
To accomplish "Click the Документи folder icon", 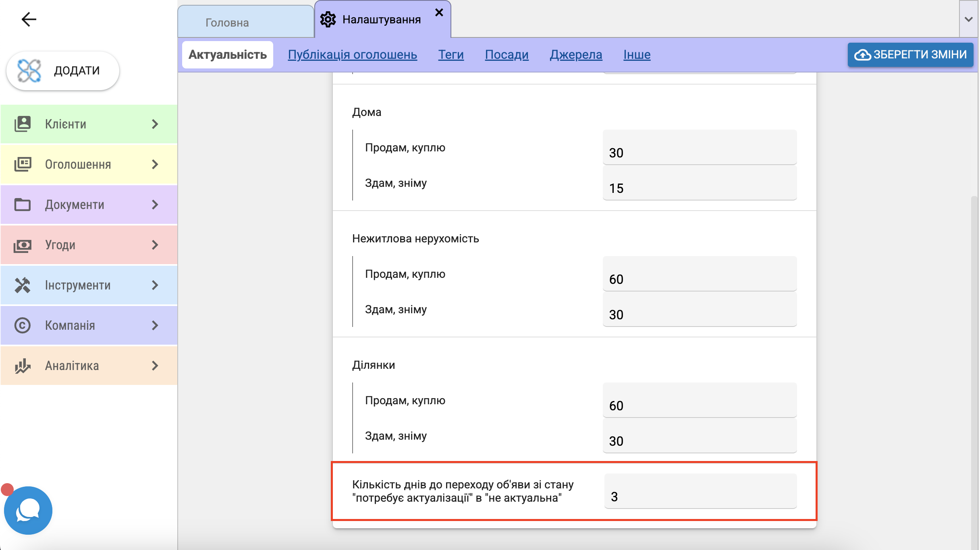I will (x=23, y=205).
